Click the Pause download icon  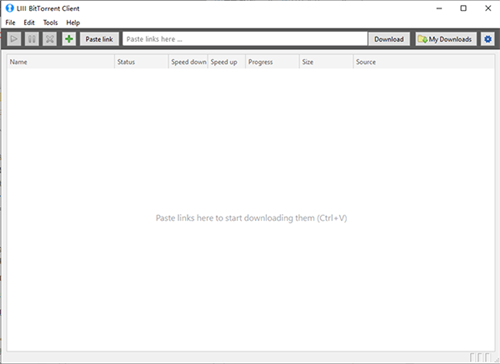[x=32, y=39]
